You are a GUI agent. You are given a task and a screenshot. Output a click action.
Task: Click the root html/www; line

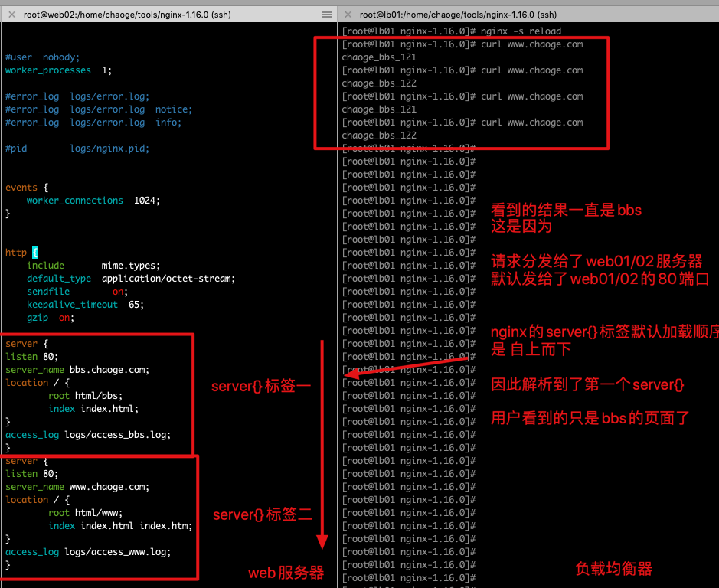(x=85, y=513)
